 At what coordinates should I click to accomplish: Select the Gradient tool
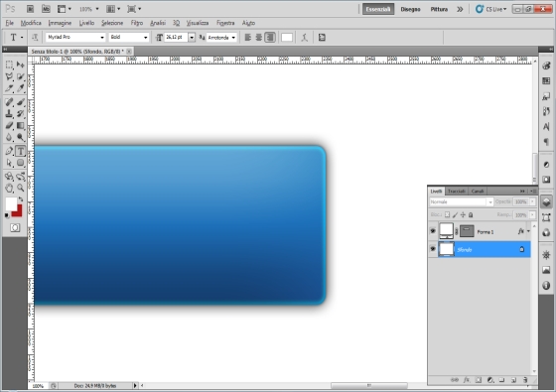coord(21,125)
